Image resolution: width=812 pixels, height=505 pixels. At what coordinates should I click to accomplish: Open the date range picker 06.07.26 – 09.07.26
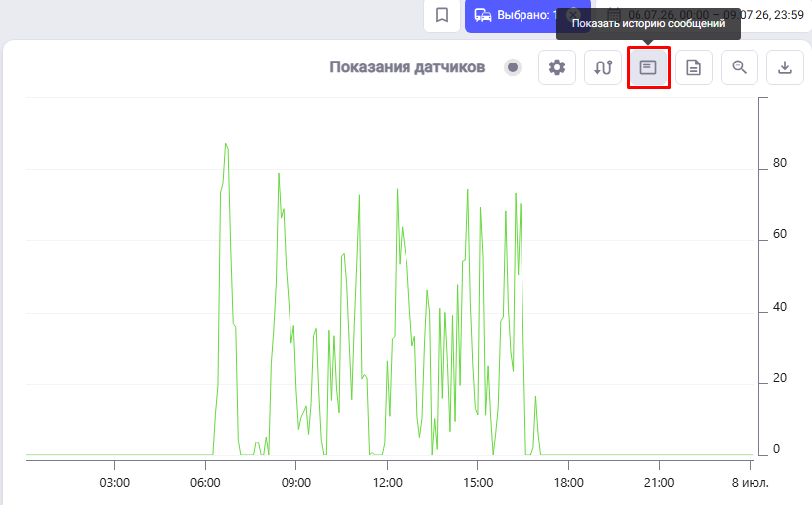[x=704, y=15]
